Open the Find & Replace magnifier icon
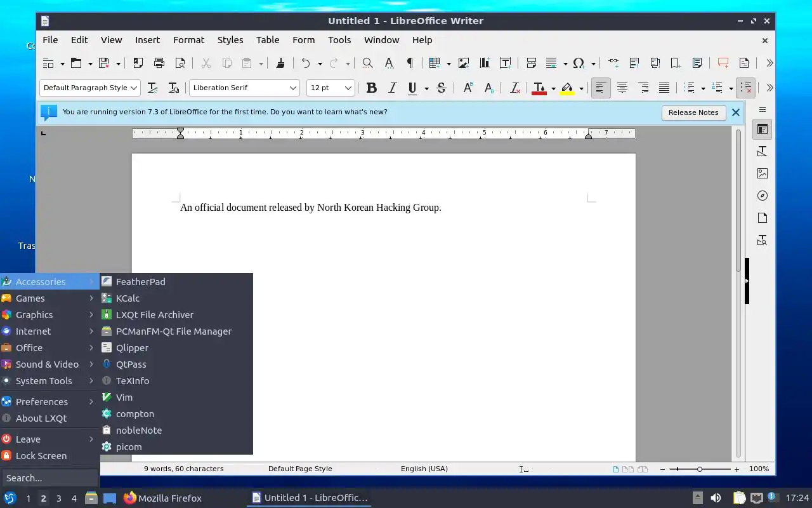The height and width of the screenshot is (508, 812). coord(367,63)
